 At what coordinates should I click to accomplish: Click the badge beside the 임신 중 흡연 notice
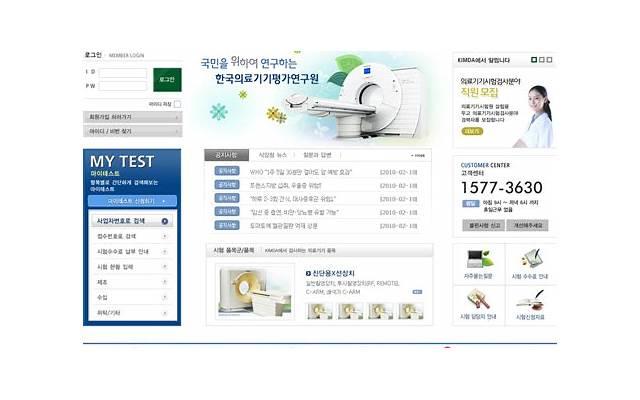[x=227, y=211]
